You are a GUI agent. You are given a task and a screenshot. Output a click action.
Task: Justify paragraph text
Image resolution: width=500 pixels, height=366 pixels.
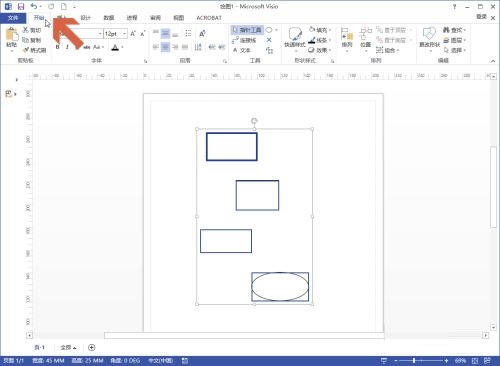pyautogui.click(x=185, y=47)
